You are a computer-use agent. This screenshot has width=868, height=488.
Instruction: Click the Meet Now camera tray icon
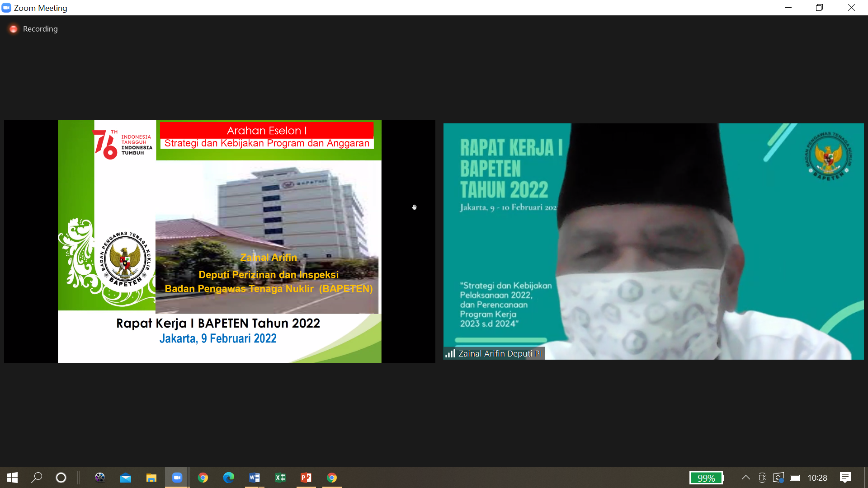coord(762,478)
